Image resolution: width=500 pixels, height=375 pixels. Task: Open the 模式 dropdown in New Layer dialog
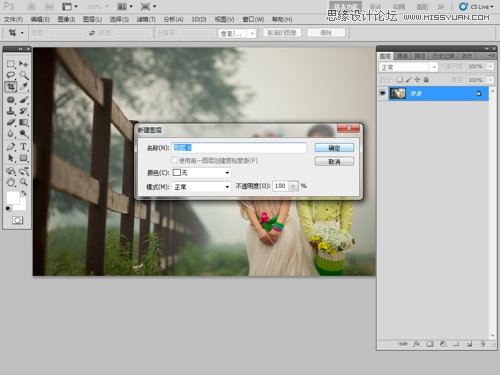coord(201,187)
